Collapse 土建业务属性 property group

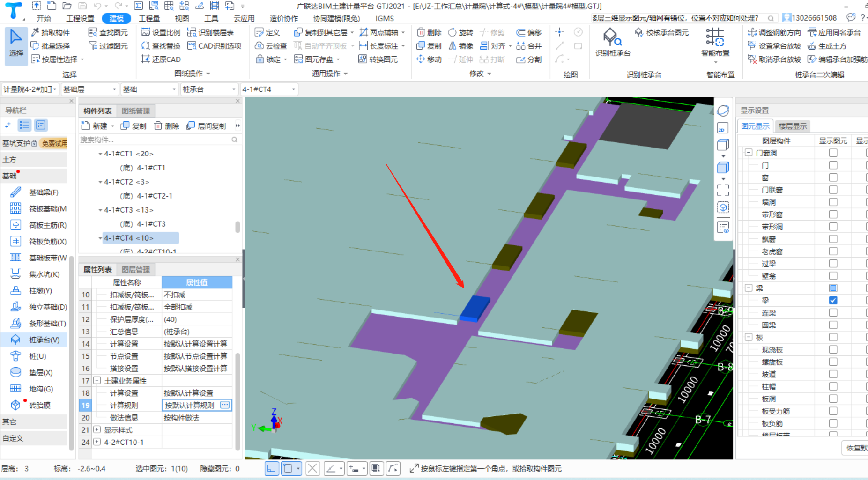click(97, 380)
